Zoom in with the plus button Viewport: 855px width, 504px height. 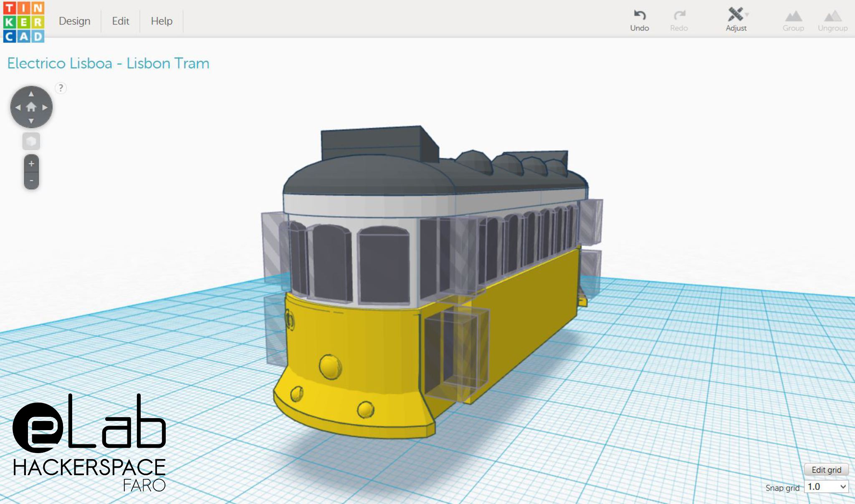click(31, 164)
